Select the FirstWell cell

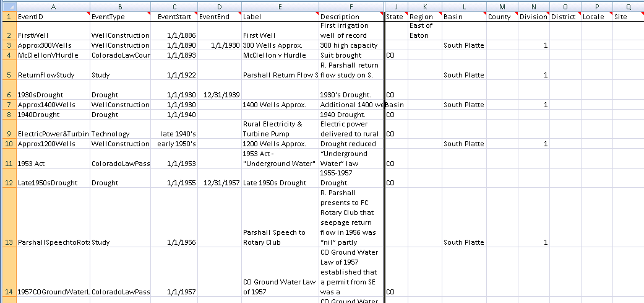53,31
